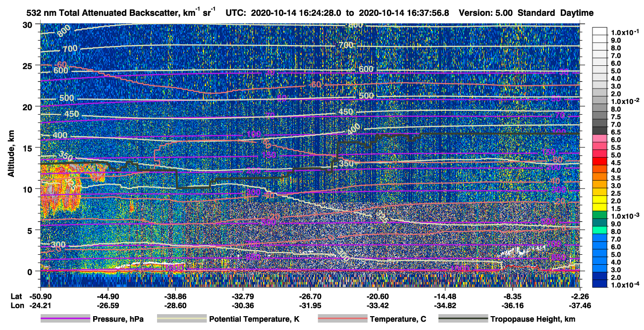Click the dark gray colorbar swatch beside 6.5
644x330 pixels.
pos(600,130)
